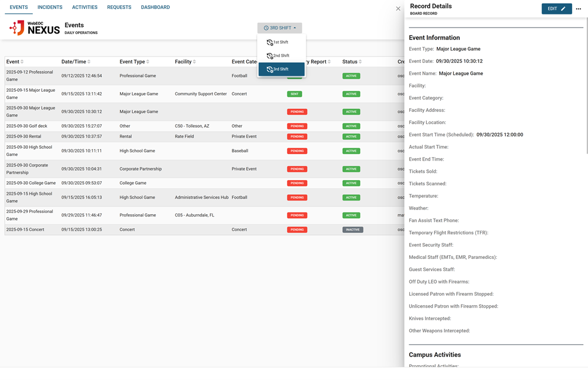Image resolution: width=588 pixels, height=380 pixels.
Task: Click the PENDING badge on Golf deck row
Action: [x=297, y=126]
